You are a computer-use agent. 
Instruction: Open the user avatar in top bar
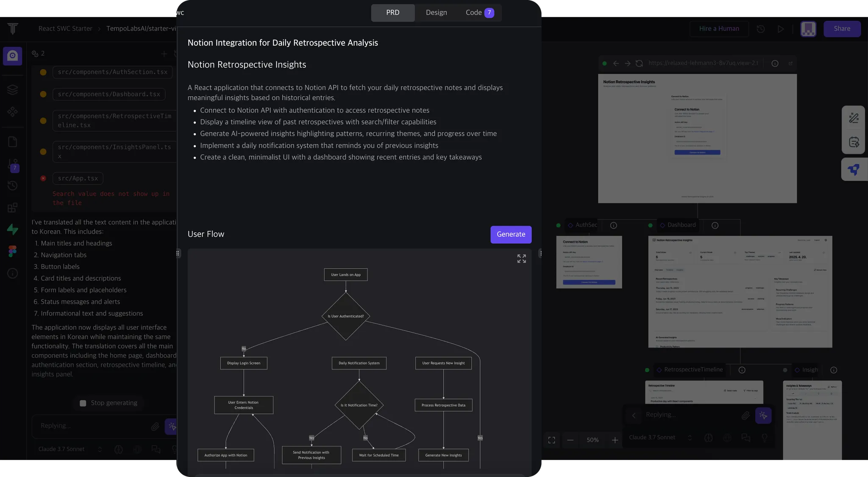(808, 29)
